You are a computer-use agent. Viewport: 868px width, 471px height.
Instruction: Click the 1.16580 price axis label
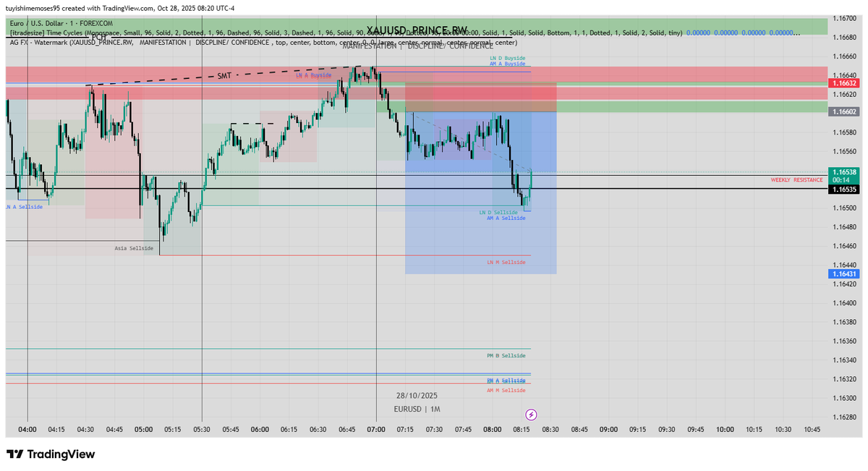click(x=845, y=132)
